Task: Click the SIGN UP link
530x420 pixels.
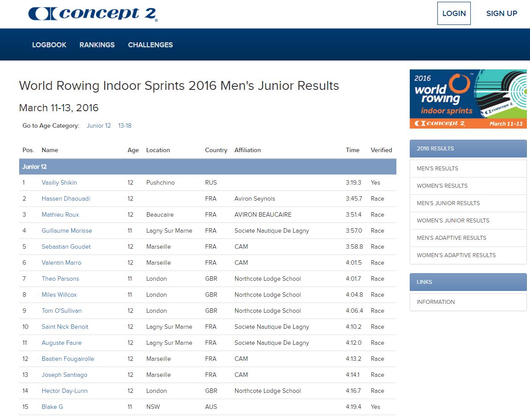Action: 501,13
